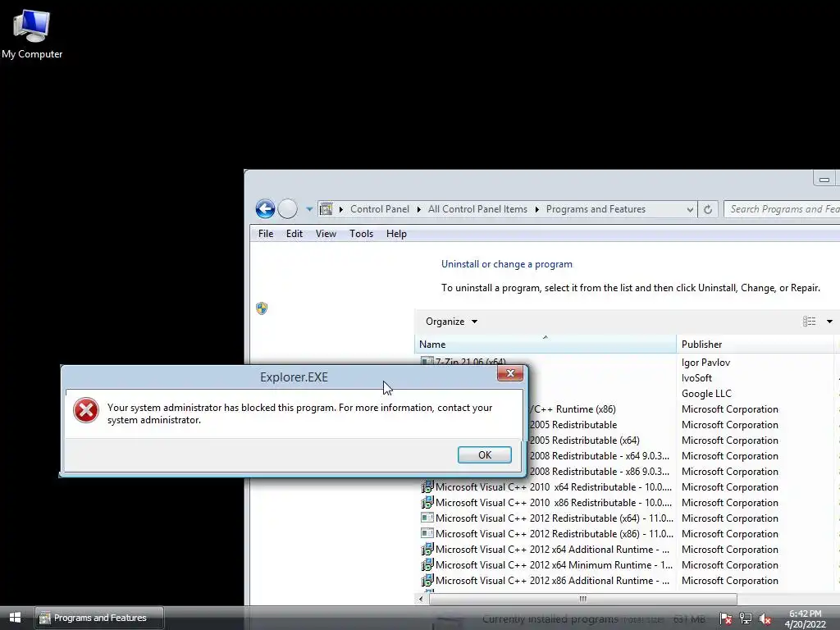The image size is (840, 630).
Task: Open the File menu
Action: tap(266, 234)
